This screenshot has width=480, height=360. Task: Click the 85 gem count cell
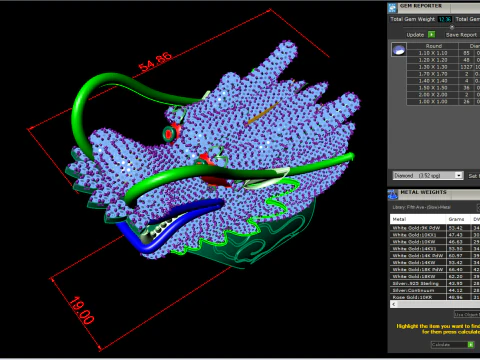(466, 53)
